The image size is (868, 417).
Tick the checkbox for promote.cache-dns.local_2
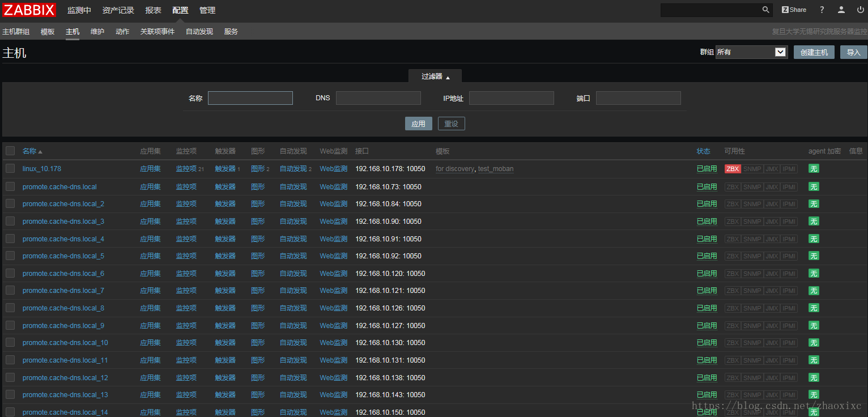[10, 203]
